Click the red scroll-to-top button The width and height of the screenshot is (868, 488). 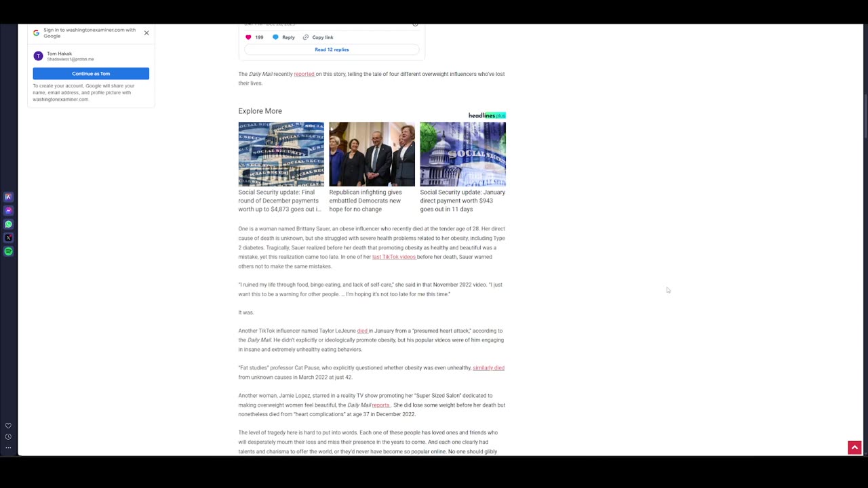coord(854,447)
